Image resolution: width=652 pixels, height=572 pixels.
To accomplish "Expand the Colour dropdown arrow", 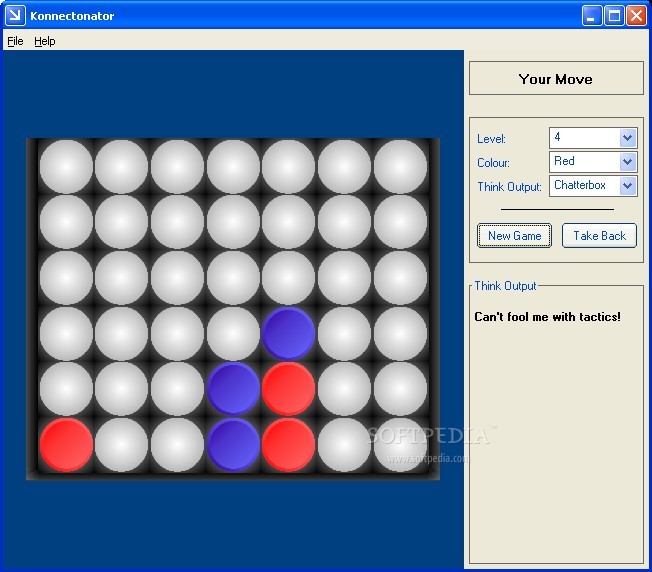I will tap(627, 162).
